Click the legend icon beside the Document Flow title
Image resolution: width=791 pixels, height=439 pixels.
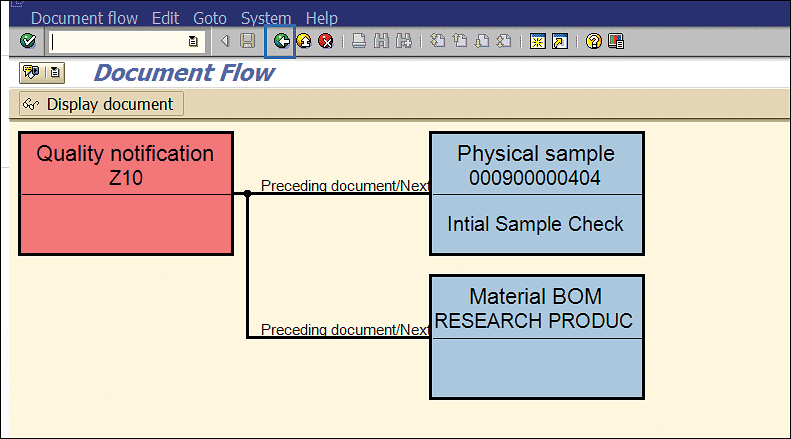click(31, 73)
